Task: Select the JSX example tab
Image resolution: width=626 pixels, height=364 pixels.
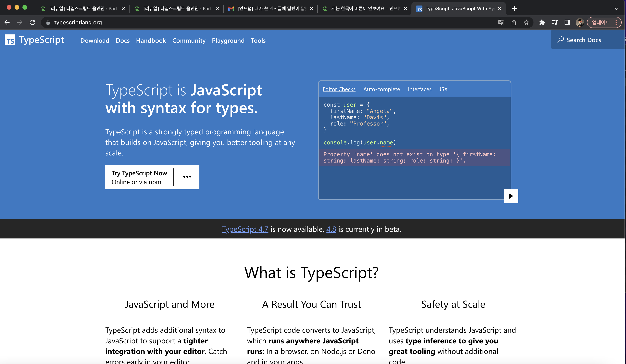Action: pos(443,89)
